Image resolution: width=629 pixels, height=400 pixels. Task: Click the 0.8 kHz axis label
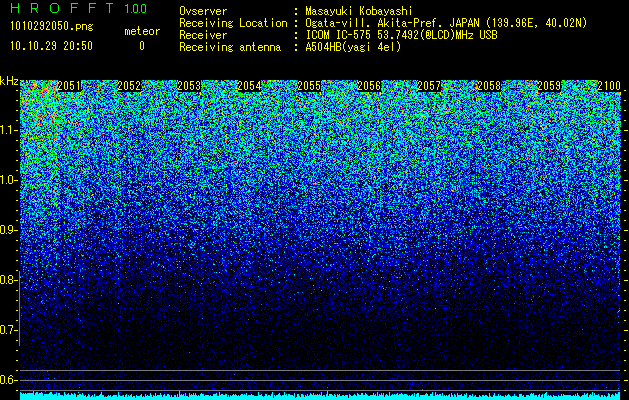pyautogui.click(x=8, y=280)
